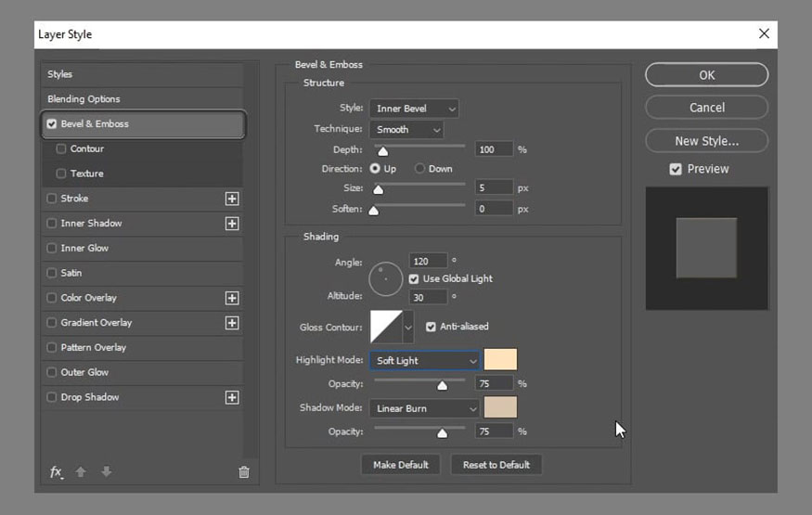This screenshot has height=515, width=812.
Task: Click the Shadow Mode color swatch
Action: pos(500,407)
